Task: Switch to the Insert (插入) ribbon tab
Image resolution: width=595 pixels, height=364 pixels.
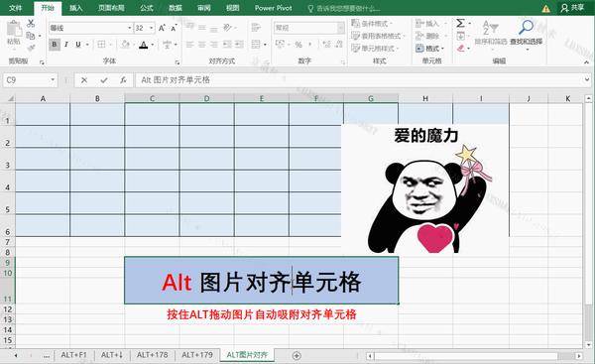Action: [x=76, y=8]
